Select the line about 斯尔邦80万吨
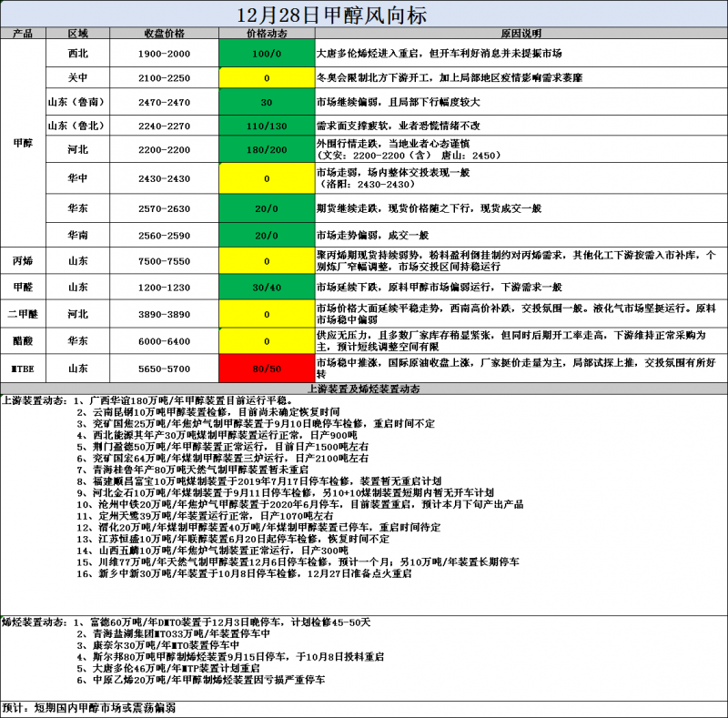The width and height of the screenshot is (728, 718). [x=231, y=657]
